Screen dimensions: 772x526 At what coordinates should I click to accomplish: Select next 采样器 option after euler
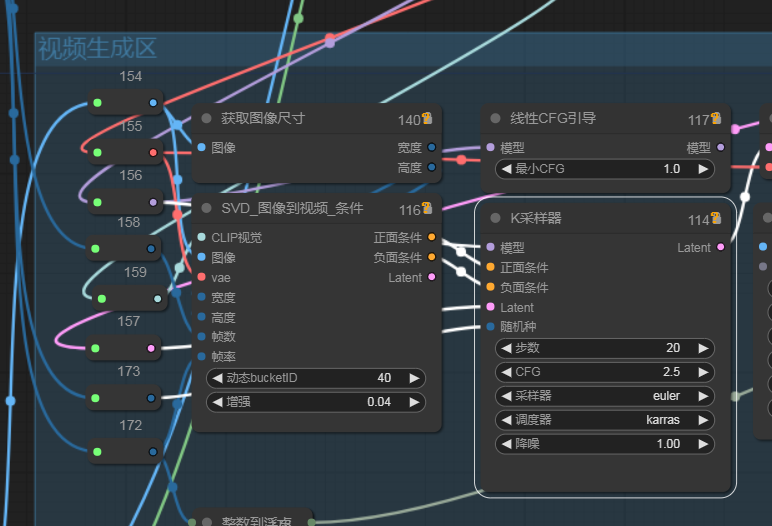tap(703, 396)
